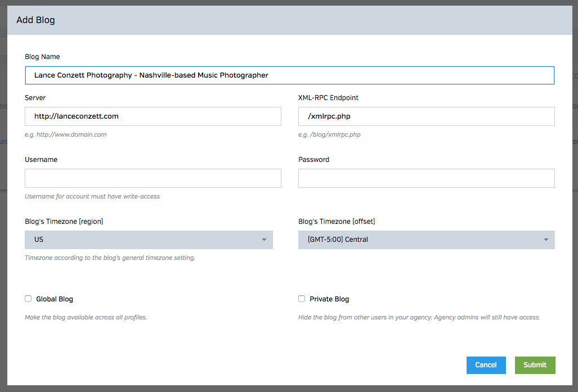Select the empty Username field
Image resolution: width=578 pixels, height=392 pixels.
coord(153,178)
